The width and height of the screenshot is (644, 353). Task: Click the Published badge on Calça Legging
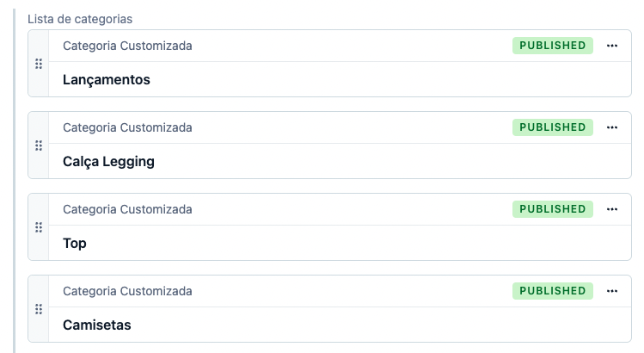[x=553, y=127]
